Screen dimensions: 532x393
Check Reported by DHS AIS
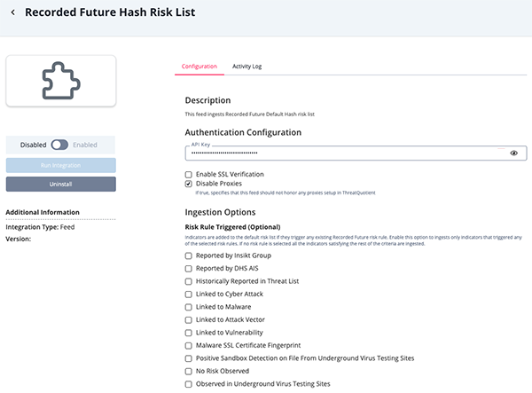(x=189, y=268)
